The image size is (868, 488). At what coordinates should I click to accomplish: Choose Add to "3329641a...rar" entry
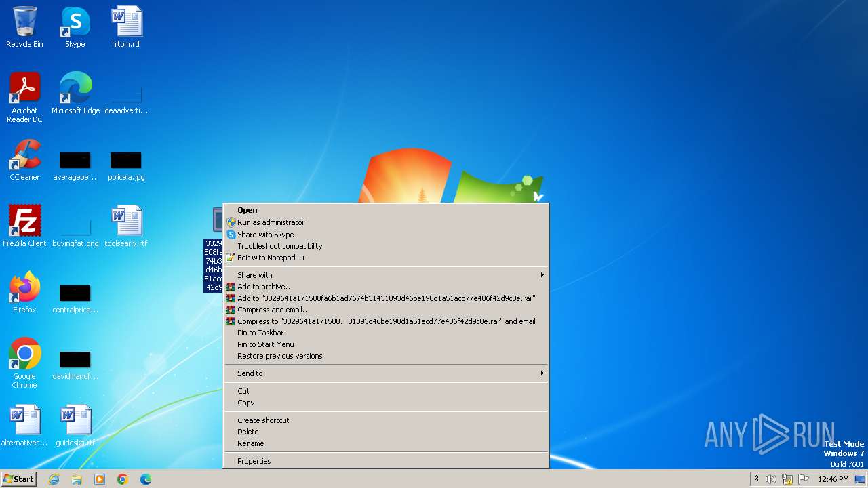click(386, 298)
